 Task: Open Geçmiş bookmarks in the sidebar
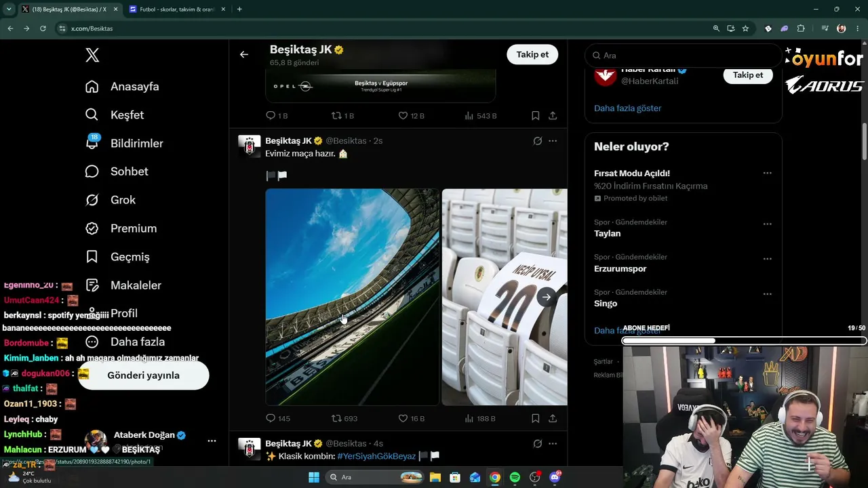(117, 257)
